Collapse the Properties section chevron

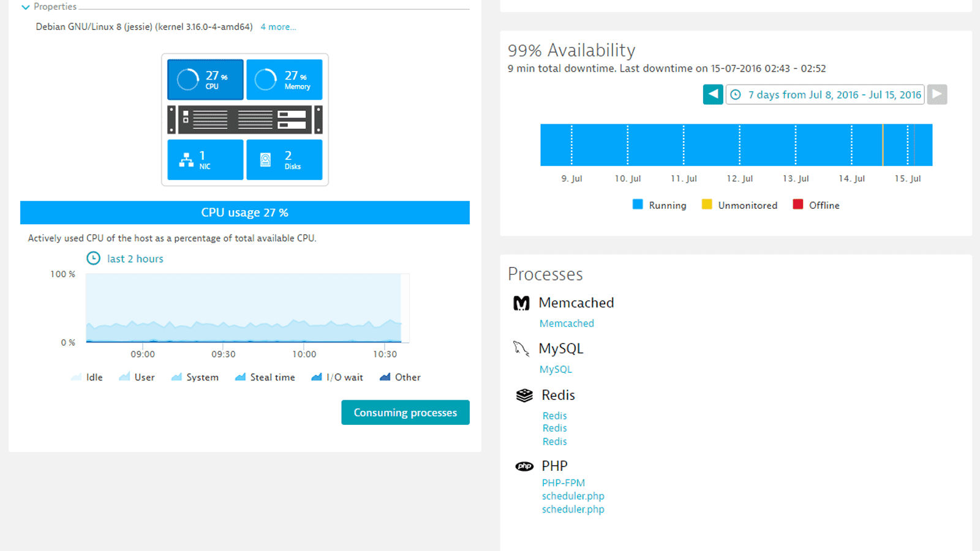click(25, 7)
